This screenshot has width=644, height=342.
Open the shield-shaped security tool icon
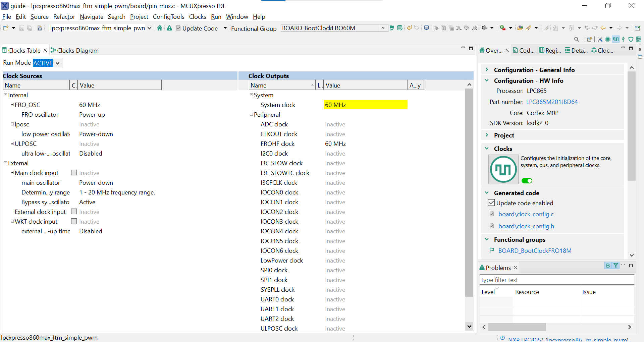pos(631,39)
